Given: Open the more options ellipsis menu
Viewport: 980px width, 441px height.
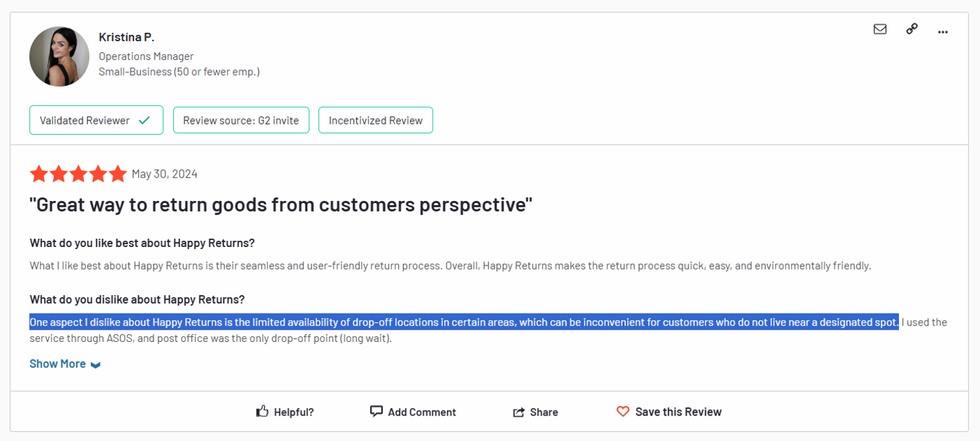Looking at the screenshot, I should (943, 32).
